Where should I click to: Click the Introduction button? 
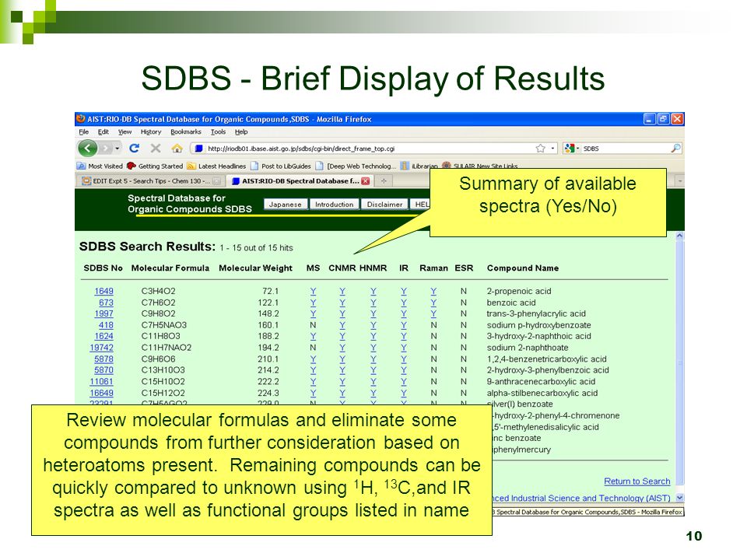click(334, 205)
